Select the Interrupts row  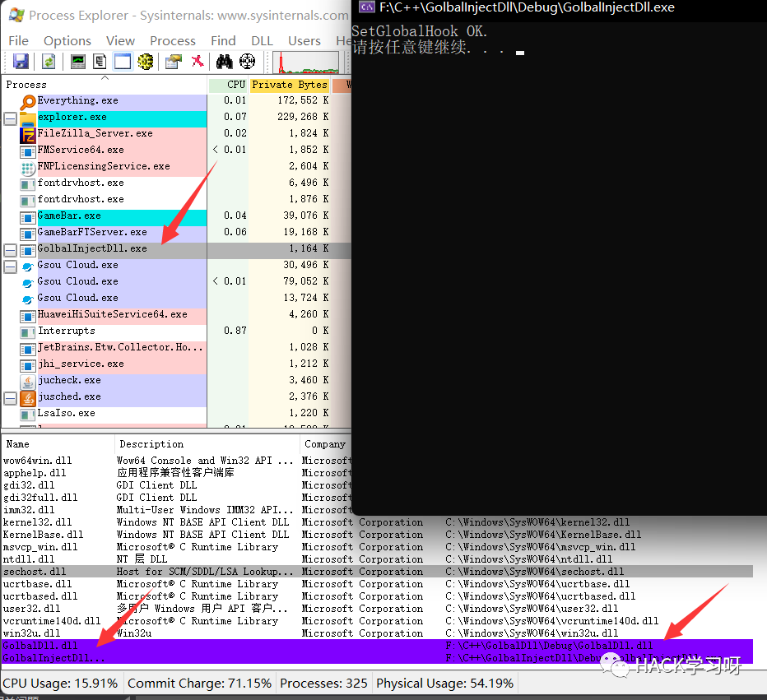[176, 331]
